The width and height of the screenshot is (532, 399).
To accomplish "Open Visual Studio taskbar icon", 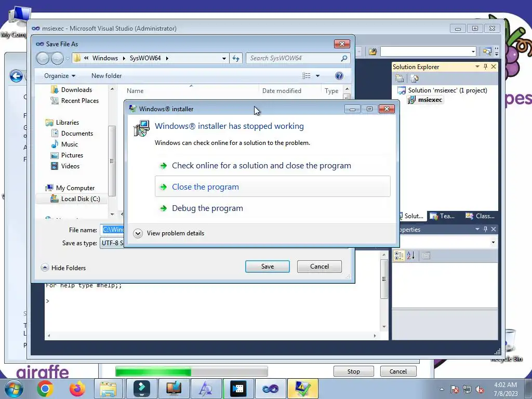I will pyautogui.click(x=270, y=389).
